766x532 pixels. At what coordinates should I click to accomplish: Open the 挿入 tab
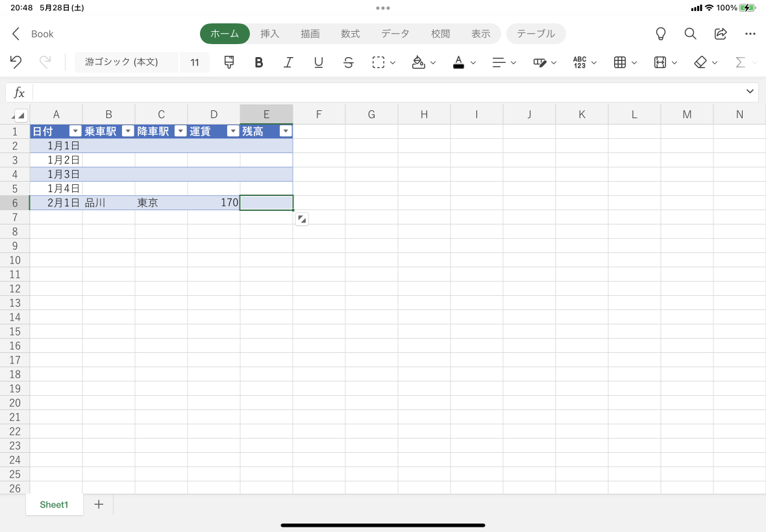(269, 34)
